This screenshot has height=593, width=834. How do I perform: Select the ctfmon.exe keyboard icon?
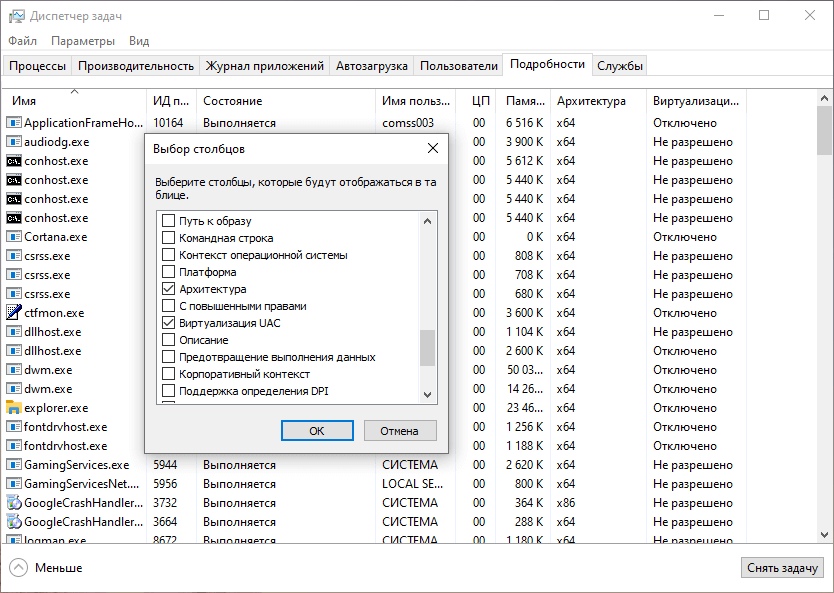[13, 313]
